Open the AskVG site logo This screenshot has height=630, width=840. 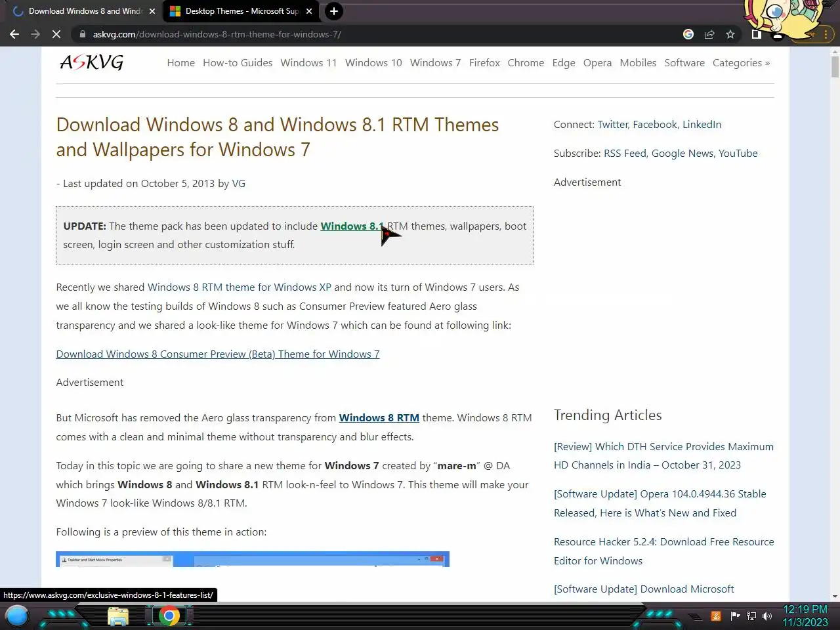click(x=91, y=62)
